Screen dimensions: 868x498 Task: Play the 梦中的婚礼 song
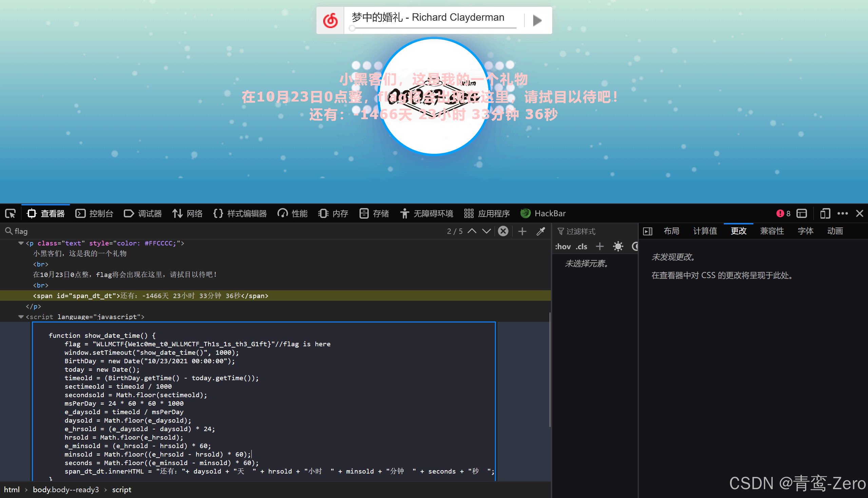[537, 20]
